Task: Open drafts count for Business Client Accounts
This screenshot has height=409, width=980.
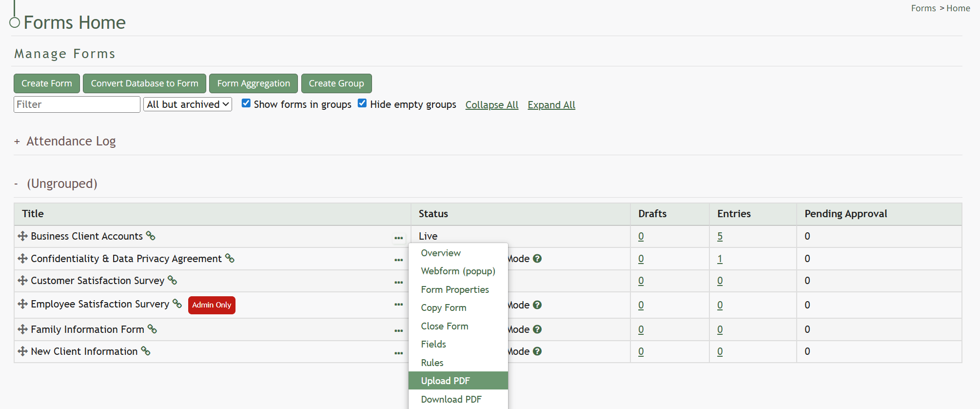Action: pyautogui.click(x=641, y=236)
